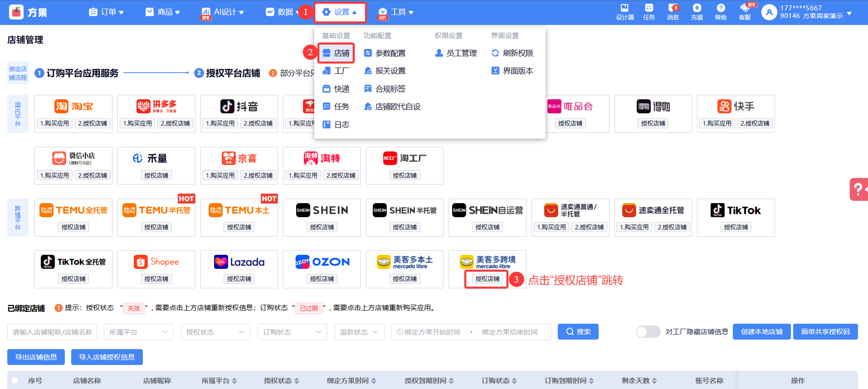Open 日志 in settings menu
This screenshot has width=868, height=389.
click(x=336, y=125)
